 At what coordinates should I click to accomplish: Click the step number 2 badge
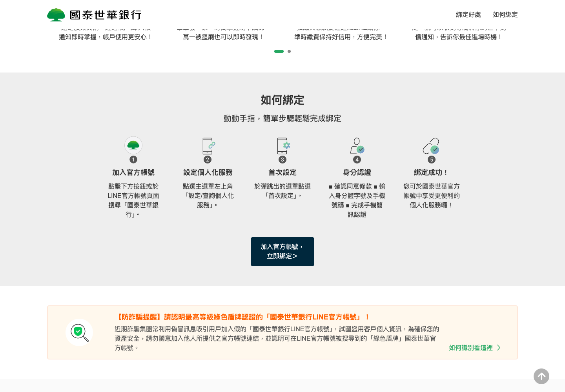click(208, 160)
